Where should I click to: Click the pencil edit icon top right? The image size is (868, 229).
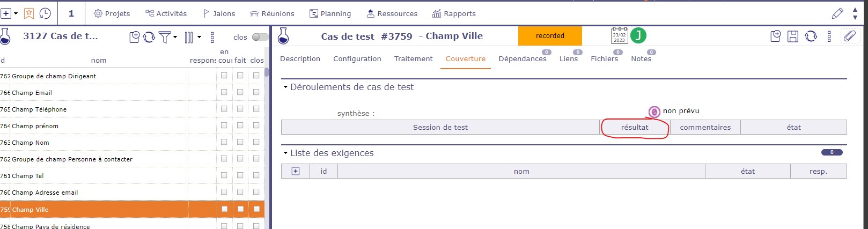(837, 13)
